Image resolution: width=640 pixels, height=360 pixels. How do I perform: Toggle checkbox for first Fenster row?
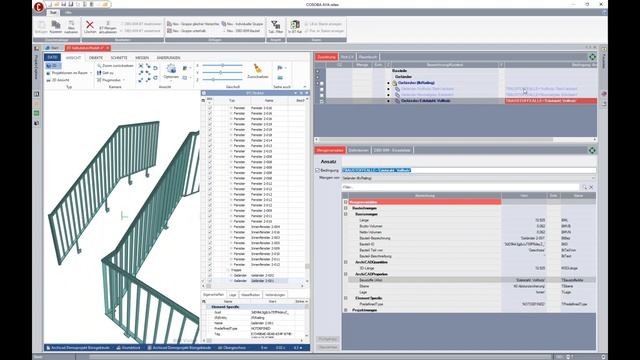(x=210, y=108)
